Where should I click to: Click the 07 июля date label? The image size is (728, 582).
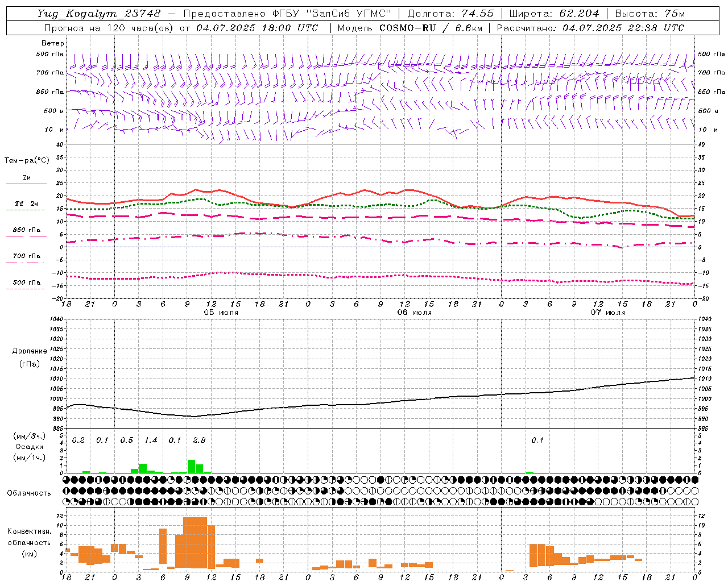pyautogui.click(x=608, y=313)
